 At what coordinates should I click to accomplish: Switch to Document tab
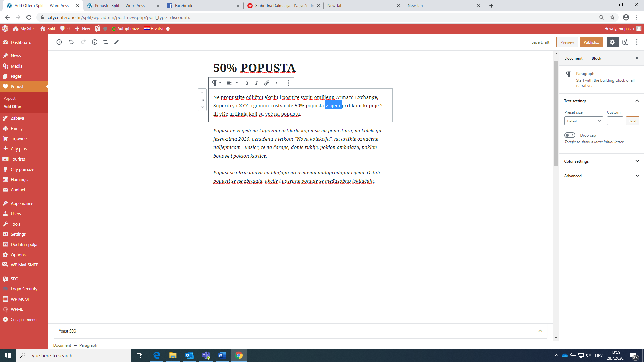[x=573, y=58]
